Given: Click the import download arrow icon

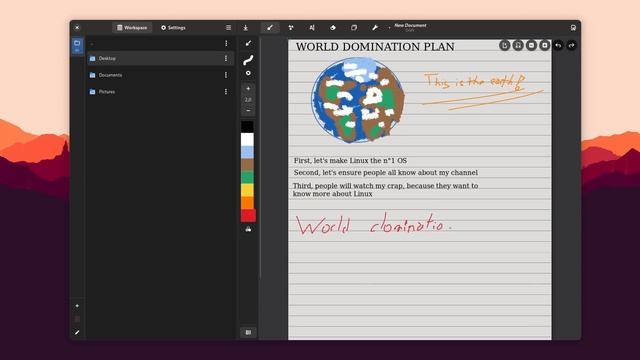Looking at the screenshot, I should pyautogui.click(x=246, y=28).
